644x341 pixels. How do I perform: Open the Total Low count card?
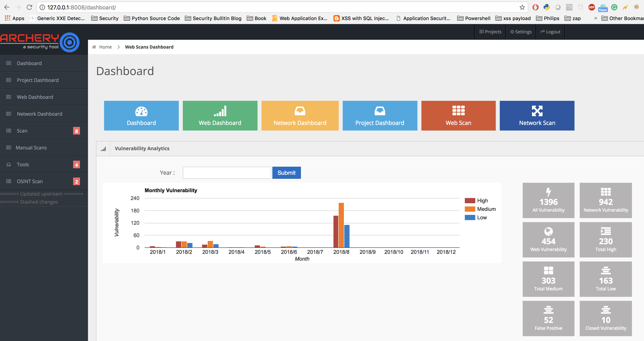tap(606, 279)
